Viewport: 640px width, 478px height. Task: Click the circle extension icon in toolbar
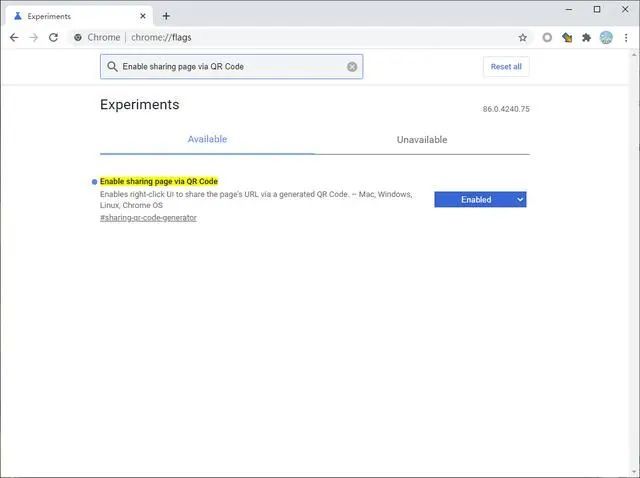coord(547,38)
